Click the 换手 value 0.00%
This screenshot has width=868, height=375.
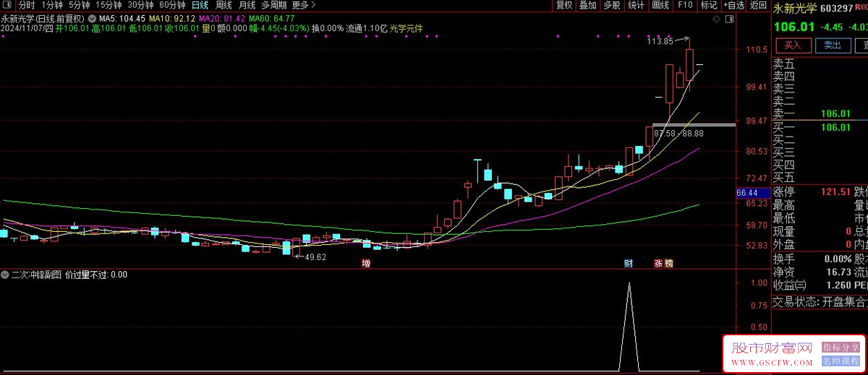(x=836, y=258)
